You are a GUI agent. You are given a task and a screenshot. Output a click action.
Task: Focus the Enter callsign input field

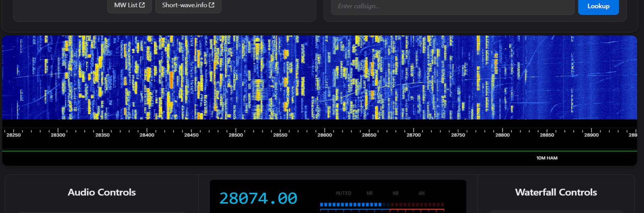pyautogui.click(x=452, y=6)
